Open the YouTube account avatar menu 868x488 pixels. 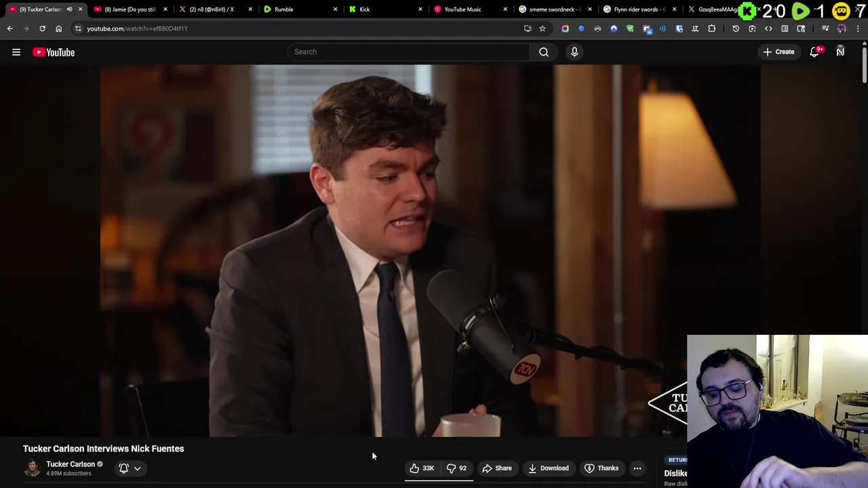coord(840,52)
